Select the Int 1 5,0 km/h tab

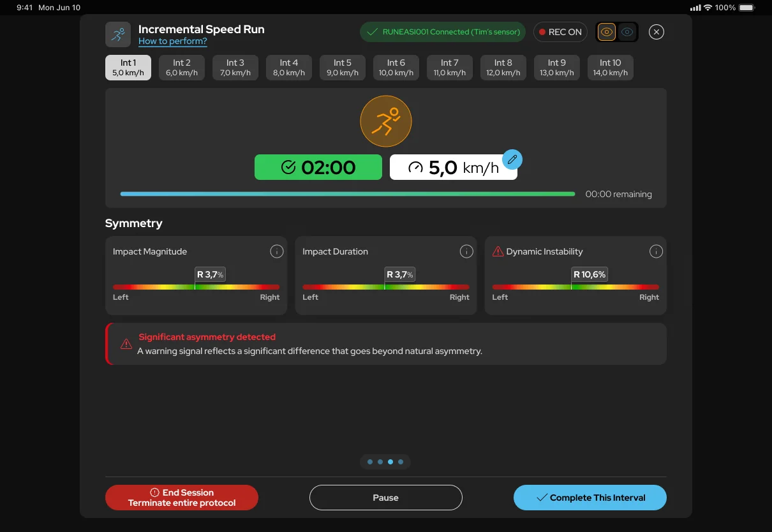click(128, 68)
